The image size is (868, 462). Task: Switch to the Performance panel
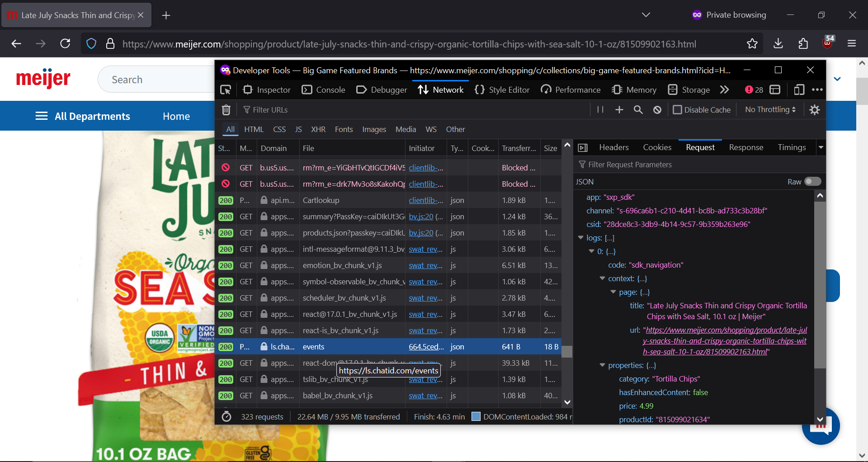[571, 90]
